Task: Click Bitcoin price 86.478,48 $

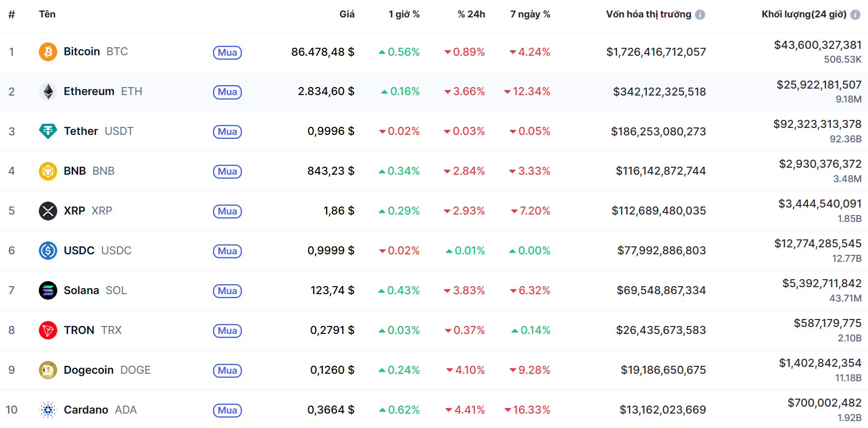Action: (323, 52)
